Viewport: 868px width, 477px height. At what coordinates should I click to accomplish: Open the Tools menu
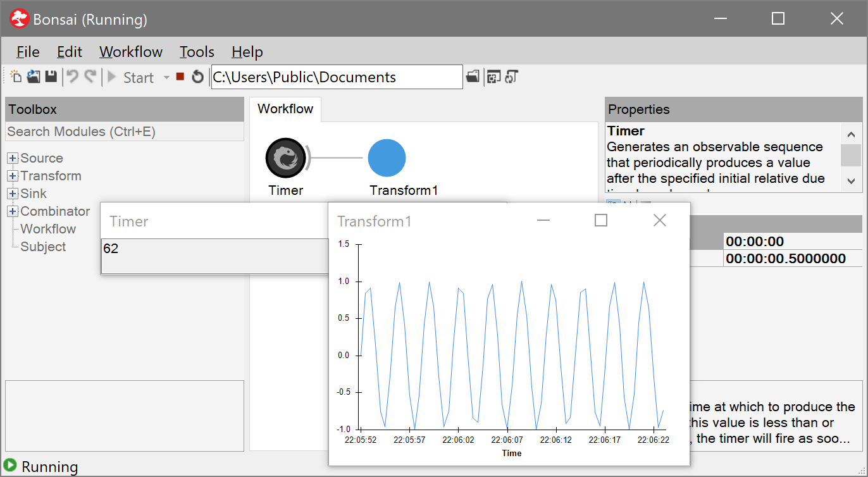tap(197, 52)
